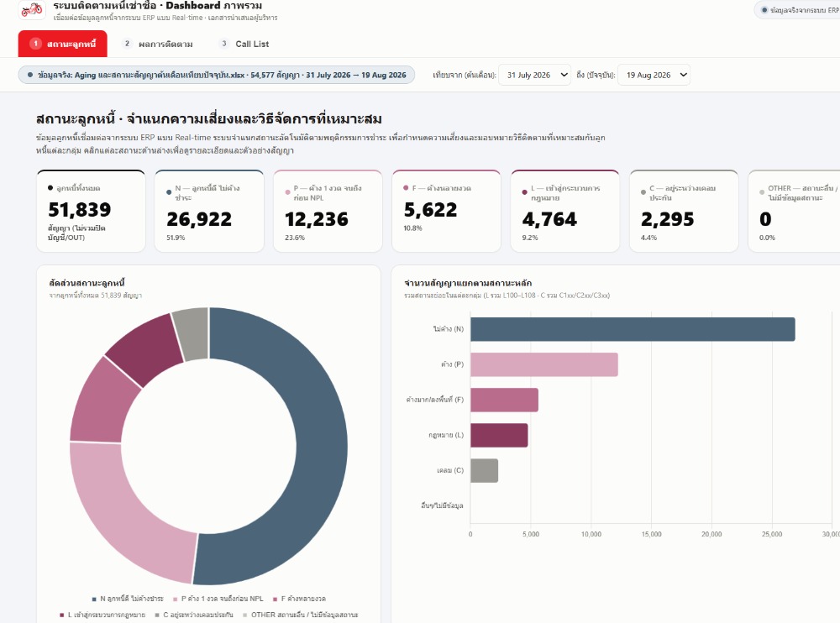Toggle the F ค้างหลายงวด donut legend entry

(x=299, y=599)
